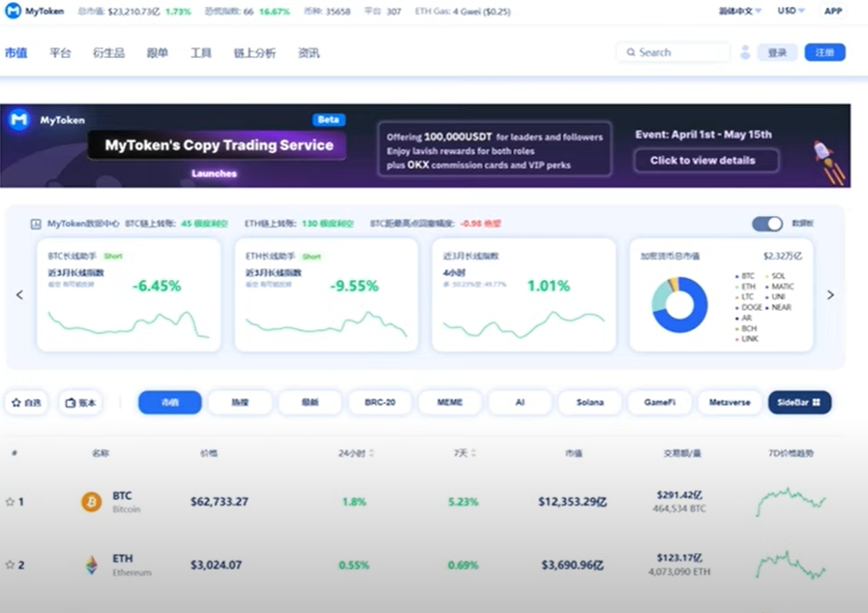Open the SideBar button
The height and width of the screenshot is (613, 868).
pyautogui.click(x=799, y=403)
